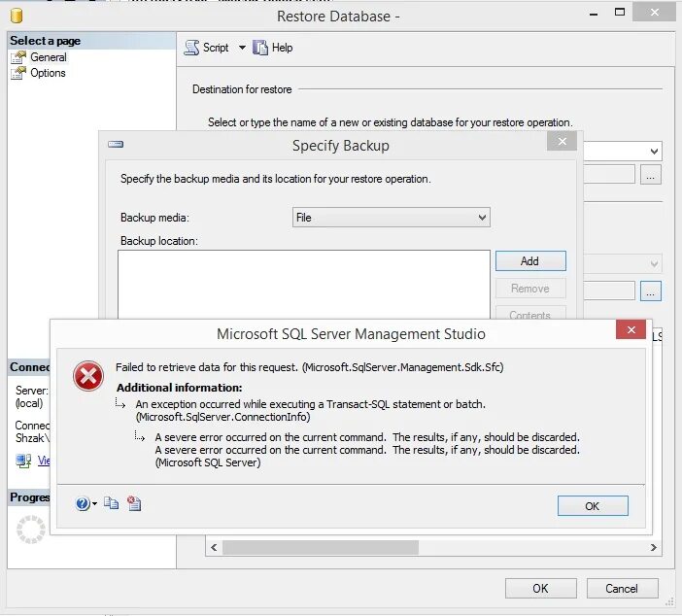Click the 'Additional information:' heading
Screen dimensions: 682x616
point(179,388)
